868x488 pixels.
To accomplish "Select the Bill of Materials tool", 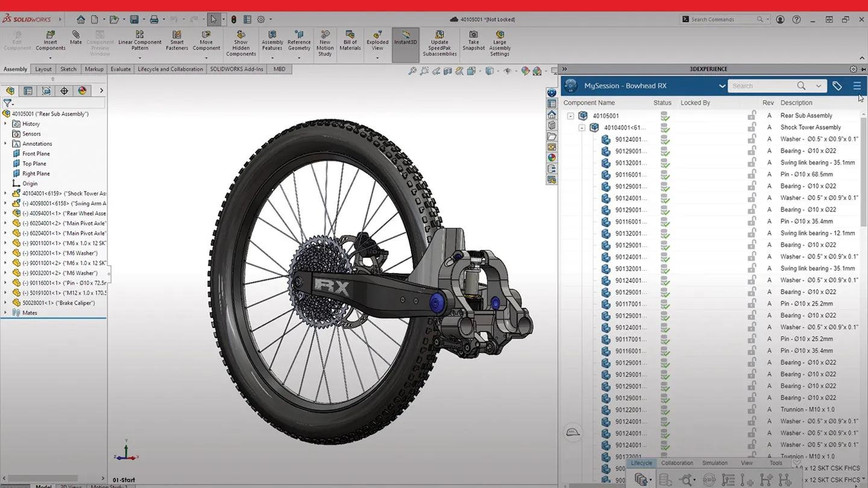I will point(350,40).
